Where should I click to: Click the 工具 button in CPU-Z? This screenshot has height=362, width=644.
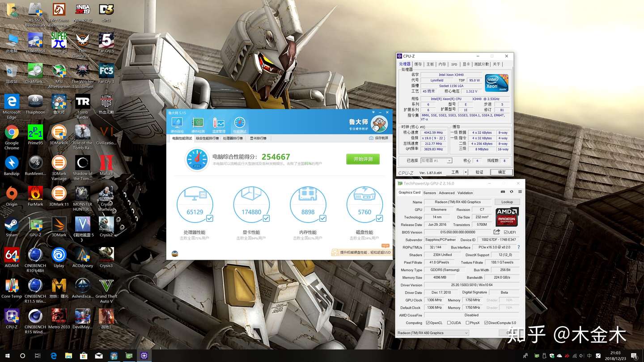tap(455, 172)
